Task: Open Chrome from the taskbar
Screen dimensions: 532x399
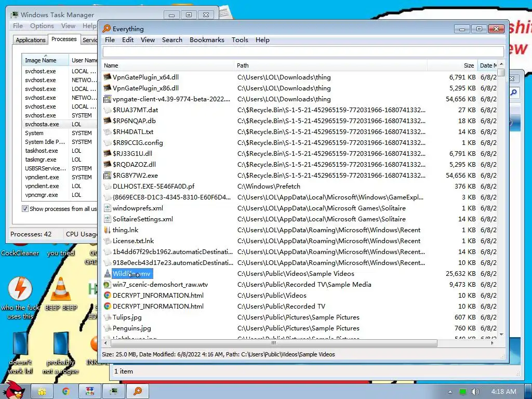Action: [66, 391]
